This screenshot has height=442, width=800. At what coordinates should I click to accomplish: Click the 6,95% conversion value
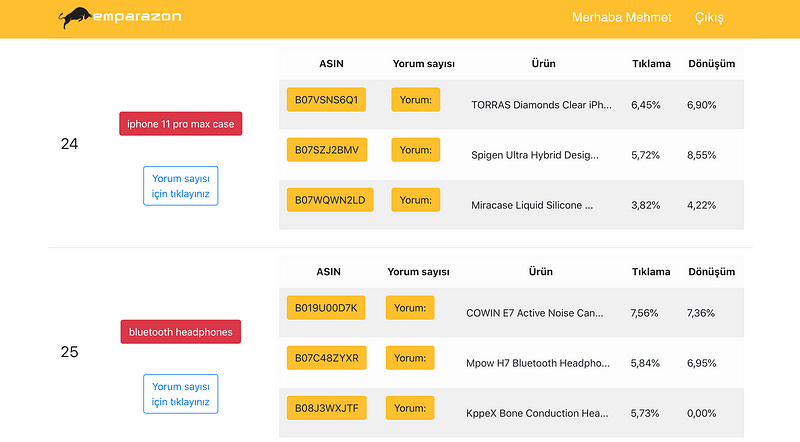[x=702, y=363]
